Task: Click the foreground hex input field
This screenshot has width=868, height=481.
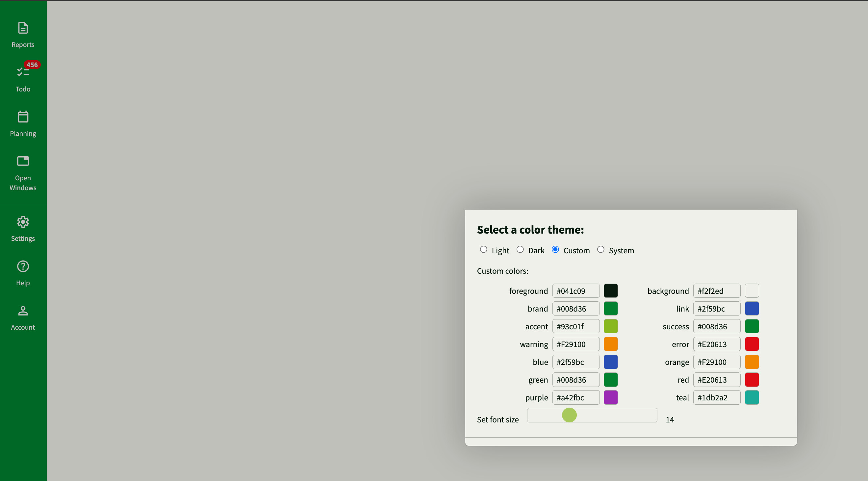Action: tap(575, 291)
